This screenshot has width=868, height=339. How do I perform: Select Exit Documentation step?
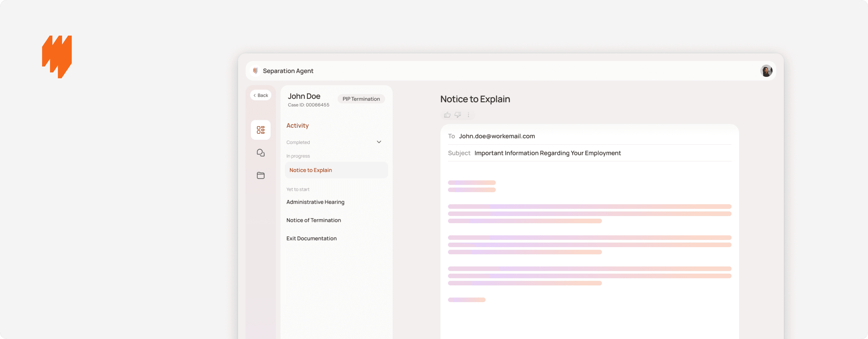311,238
